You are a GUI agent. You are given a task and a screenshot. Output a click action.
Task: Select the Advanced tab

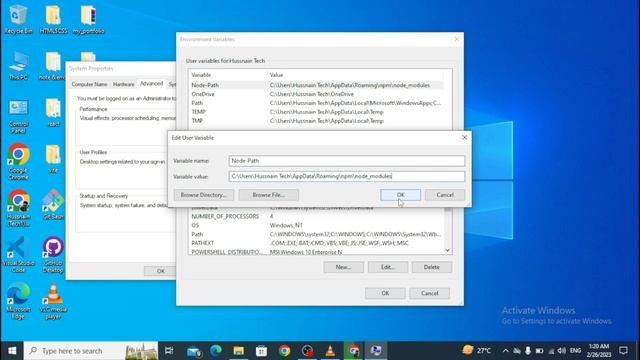(x=151, y=83)
